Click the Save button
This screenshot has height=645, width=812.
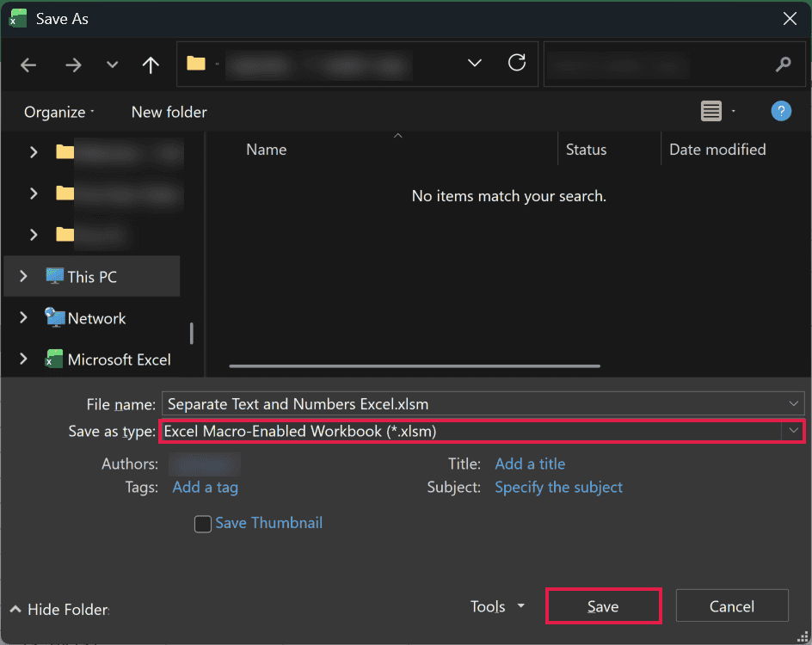(603, 606)
